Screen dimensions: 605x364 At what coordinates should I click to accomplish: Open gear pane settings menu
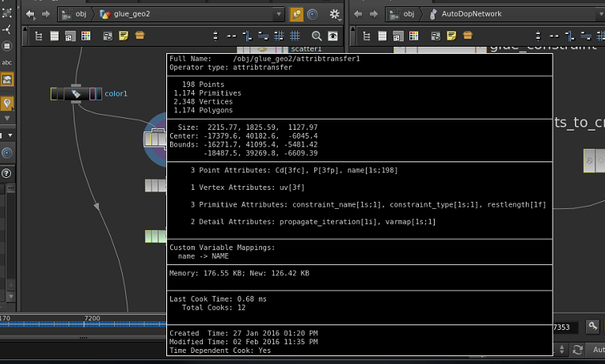tap(334, 15)
